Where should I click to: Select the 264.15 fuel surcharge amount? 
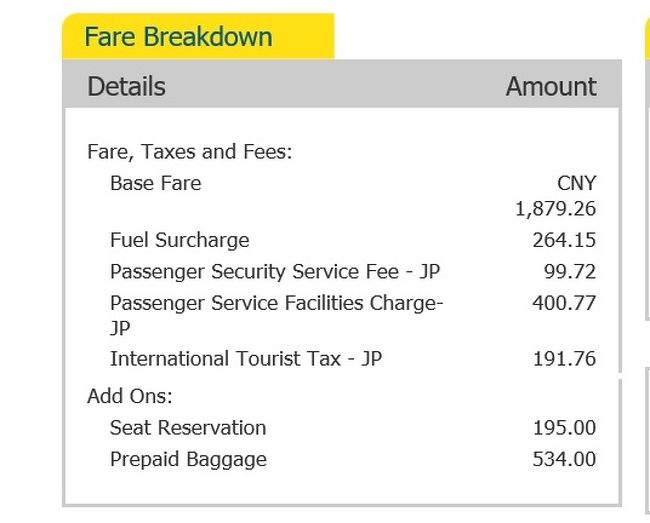564,240
